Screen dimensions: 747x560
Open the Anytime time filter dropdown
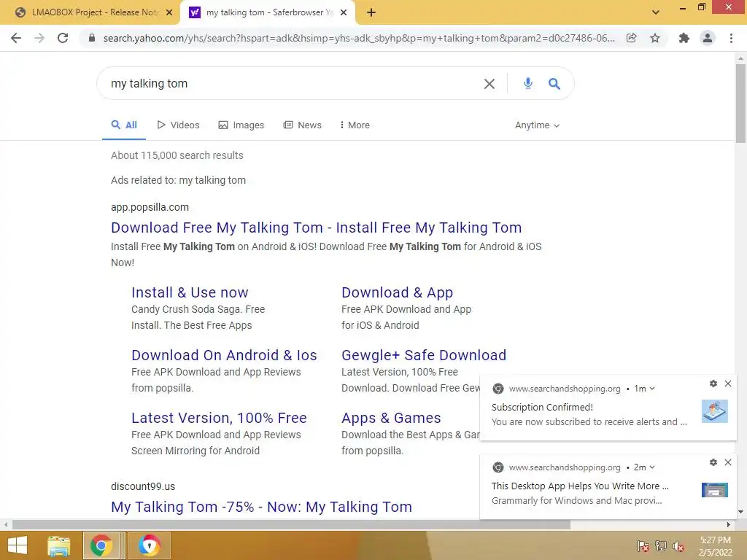click(x=537, y=125)
